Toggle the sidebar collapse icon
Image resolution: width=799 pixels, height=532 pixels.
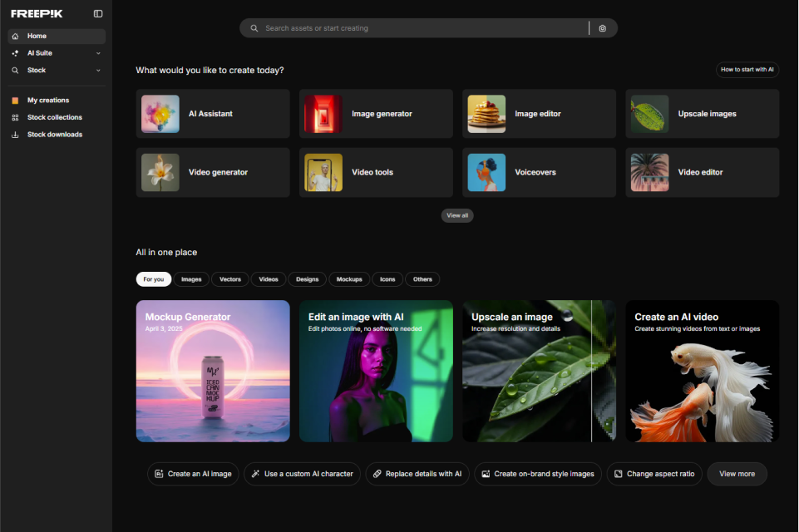tap(98, 13)
